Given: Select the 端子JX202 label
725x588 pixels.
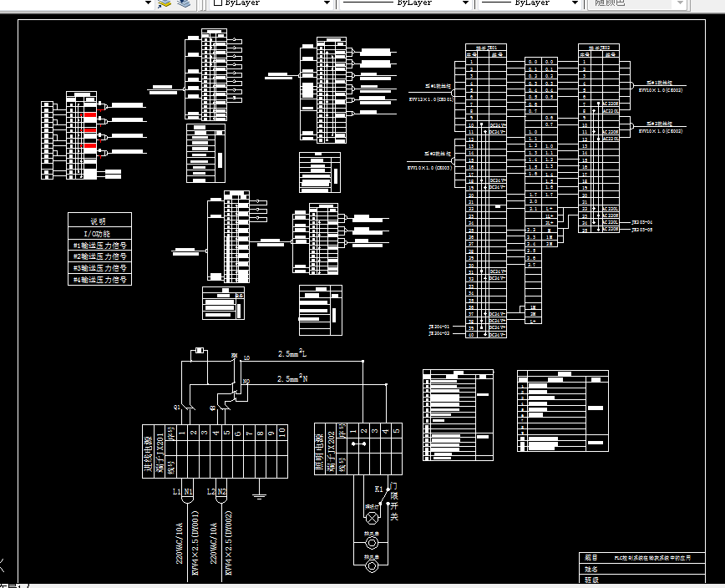Looking at the screenshot, I should pyautogui.click(x=331, y=451).
